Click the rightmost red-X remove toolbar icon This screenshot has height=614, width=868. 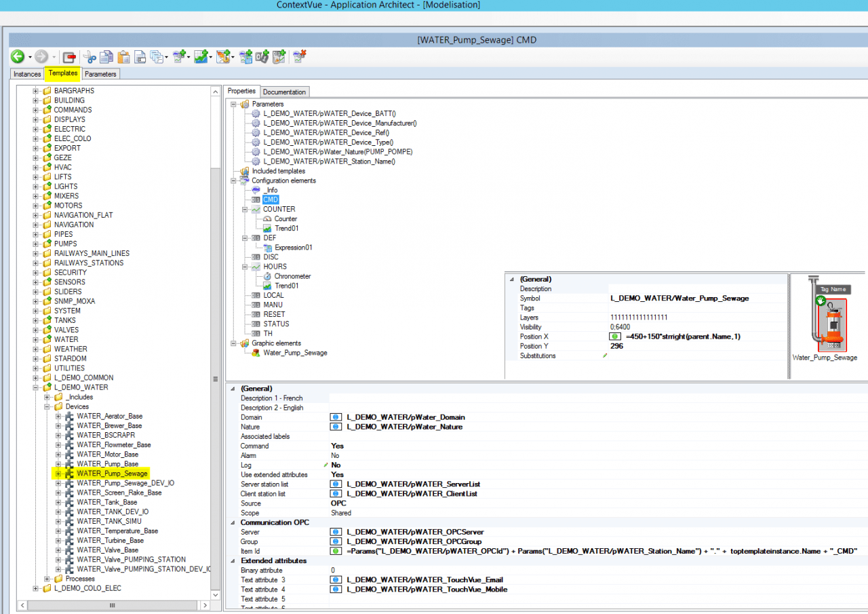pyautogui.click(x=299, y=57)
